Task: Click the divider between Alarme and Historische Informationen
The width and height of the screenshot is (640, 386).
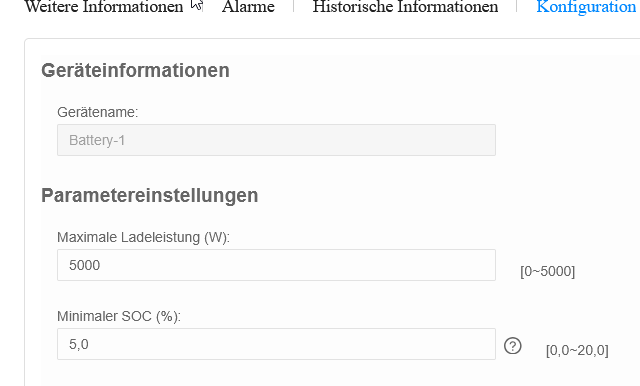Action: pos(293,6)
